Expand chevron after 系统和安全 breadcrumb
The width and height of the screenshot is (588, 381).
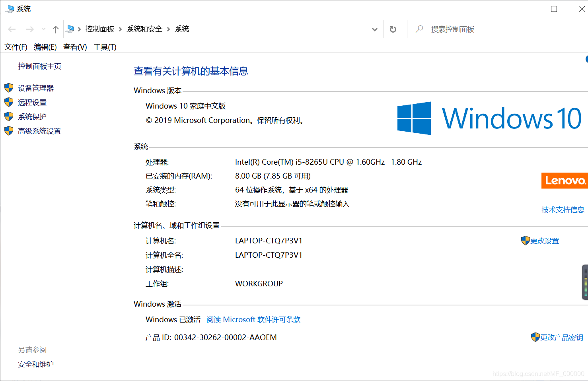pos(168,29)
